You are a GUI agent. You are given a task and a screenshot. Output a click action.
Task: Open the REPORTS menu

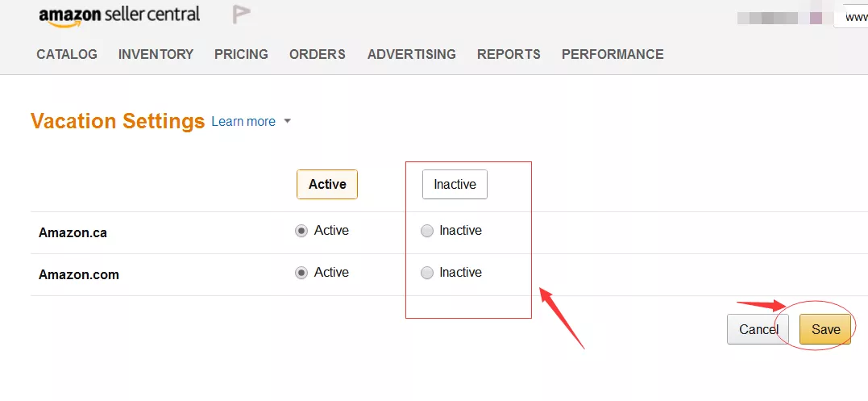(509, 55)
